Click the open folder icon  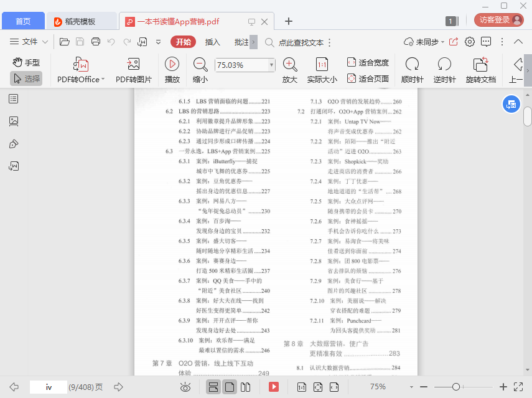click(65, 42)
